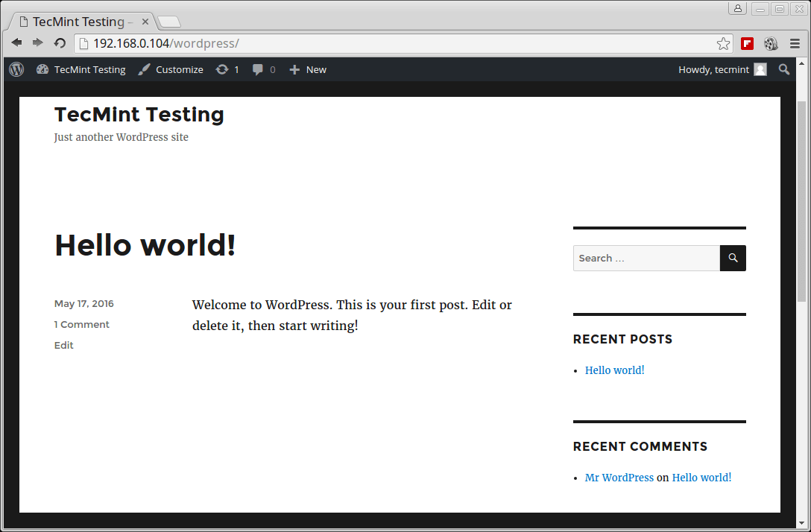This screenshot has height=532, width=811.
Task: Click the dashboard gauge icon
Action: coord(42,69)
